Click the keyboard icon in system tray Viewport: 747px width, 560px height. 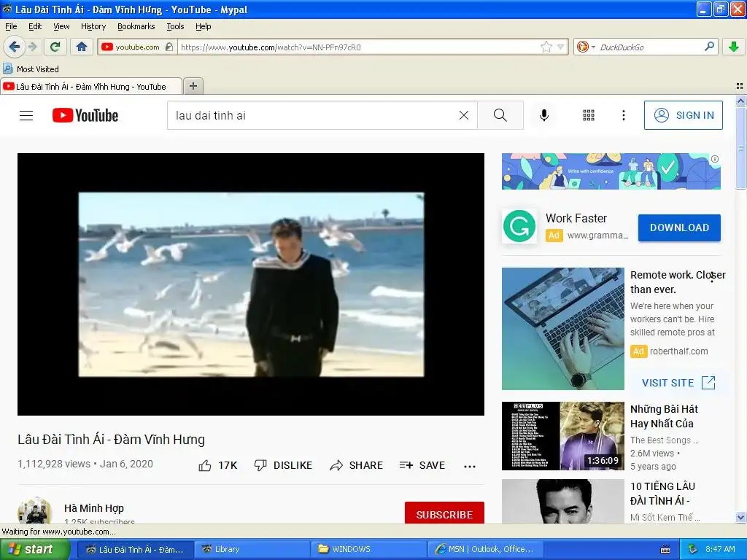click(x=665, y=550)
